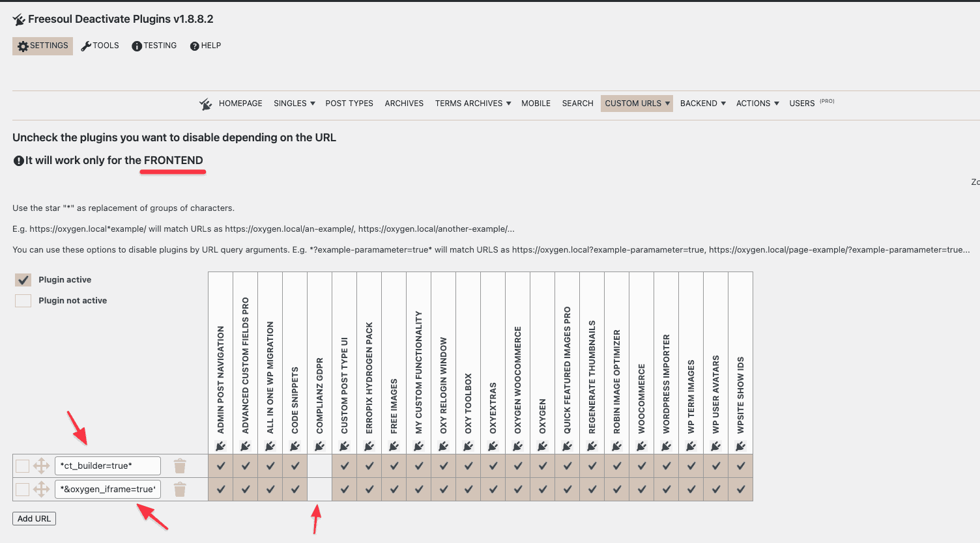
Task: Switch to the Post Types tab
Action: tap(349, 104)
